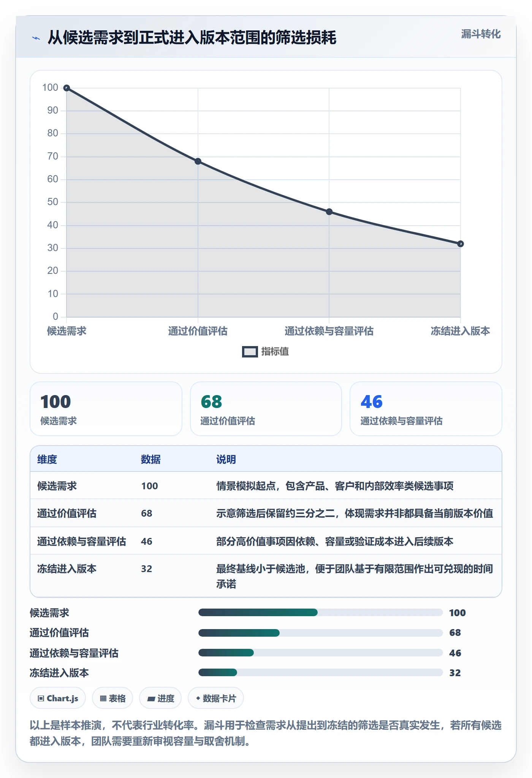Click the 表格 chip
This screenshot has height=778, width=532.
112,698
